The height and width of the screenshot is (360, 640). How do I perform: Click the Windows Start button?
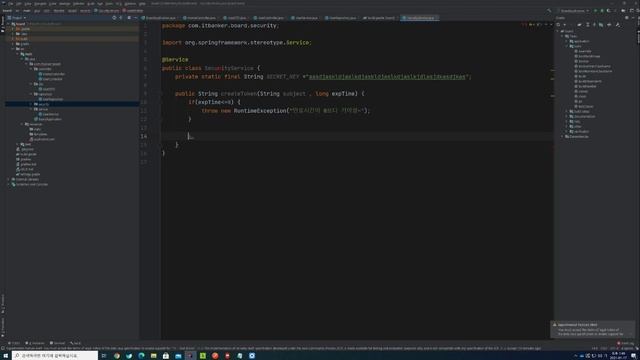[6, 356]
